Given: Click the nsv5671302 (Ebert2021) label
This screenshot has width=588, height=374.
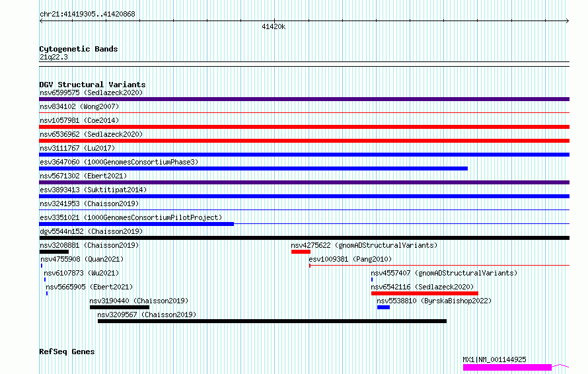Looking at the screenshot, I should [83, 176].
